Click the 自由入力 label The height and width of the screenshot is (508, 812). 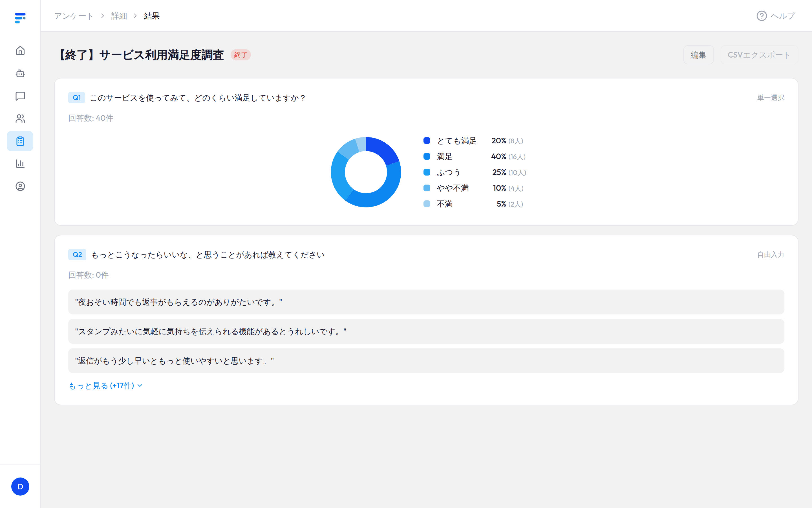pos(771,255)
